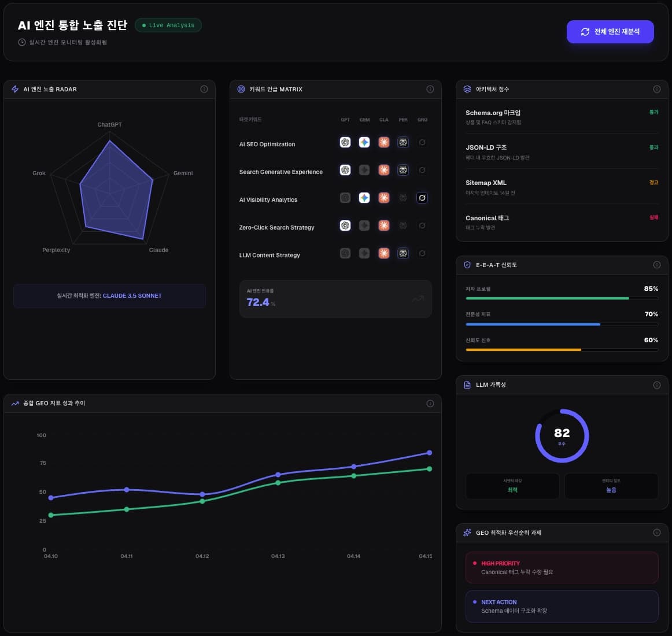The width and height of the screenshot is (672, 636).
Task: Click the layers icon beside 아키텍처 점수
Action: click(467, 89)
